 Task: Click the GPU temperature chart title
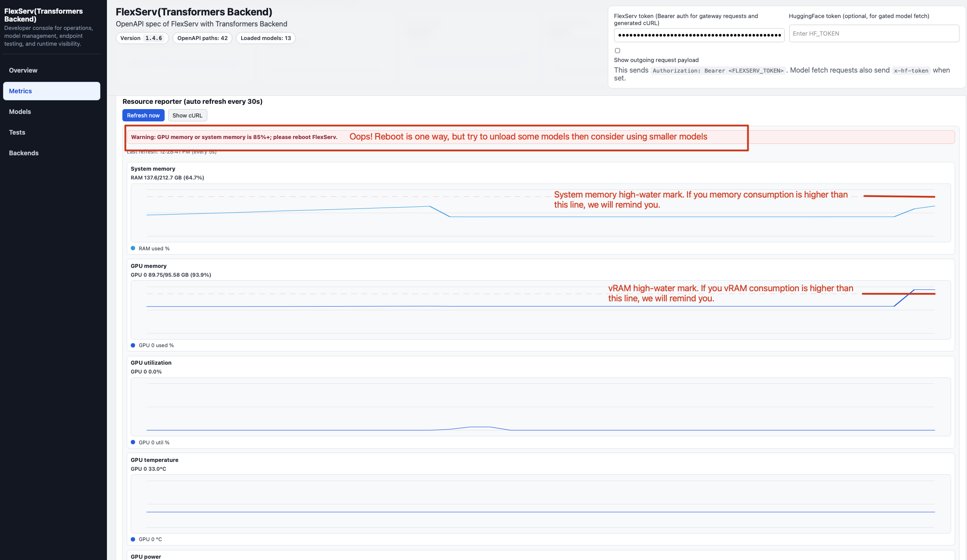pyautogui.click(x=154, y=460)
